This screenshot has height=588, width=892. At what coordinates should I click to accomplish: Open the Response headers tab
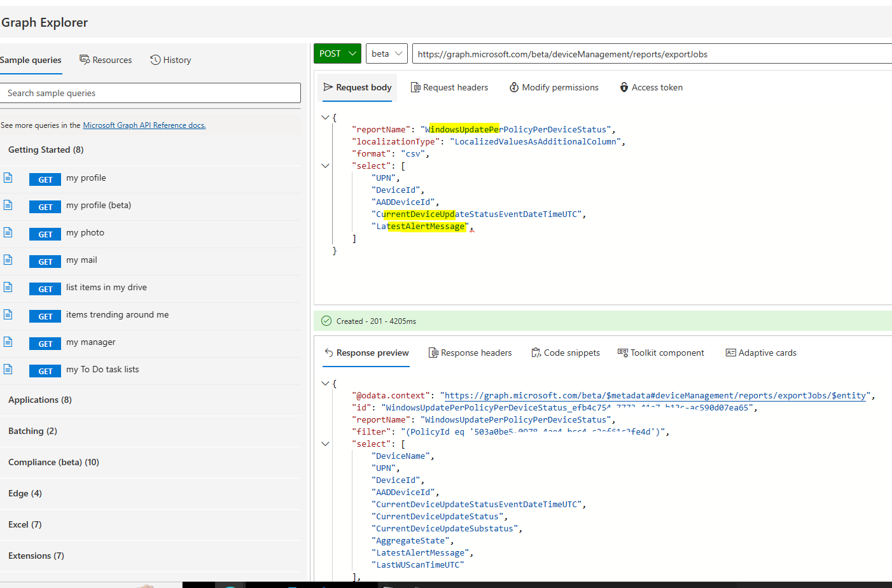[x=470, y=353]
